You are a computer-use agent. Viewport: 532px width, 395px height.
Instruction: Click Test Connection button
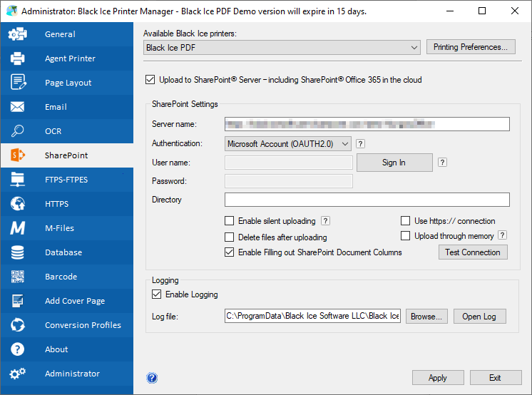coord(473,252)
